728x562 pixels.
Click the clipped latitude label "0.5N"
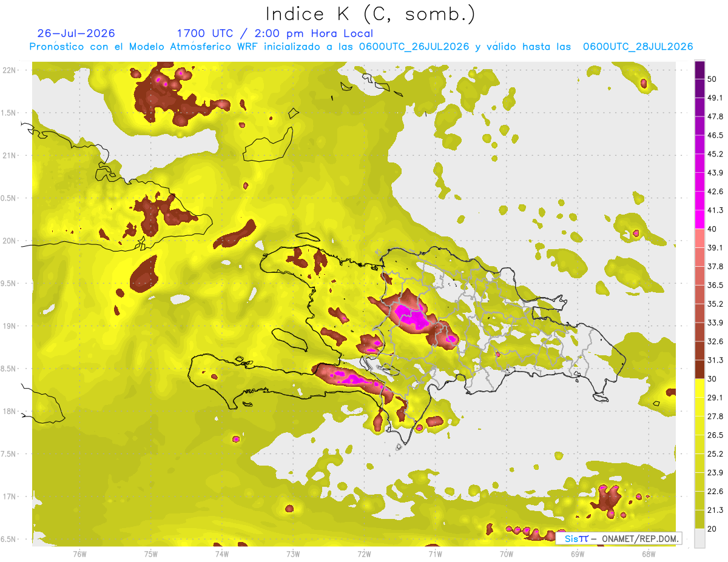(x=8, y=198)
